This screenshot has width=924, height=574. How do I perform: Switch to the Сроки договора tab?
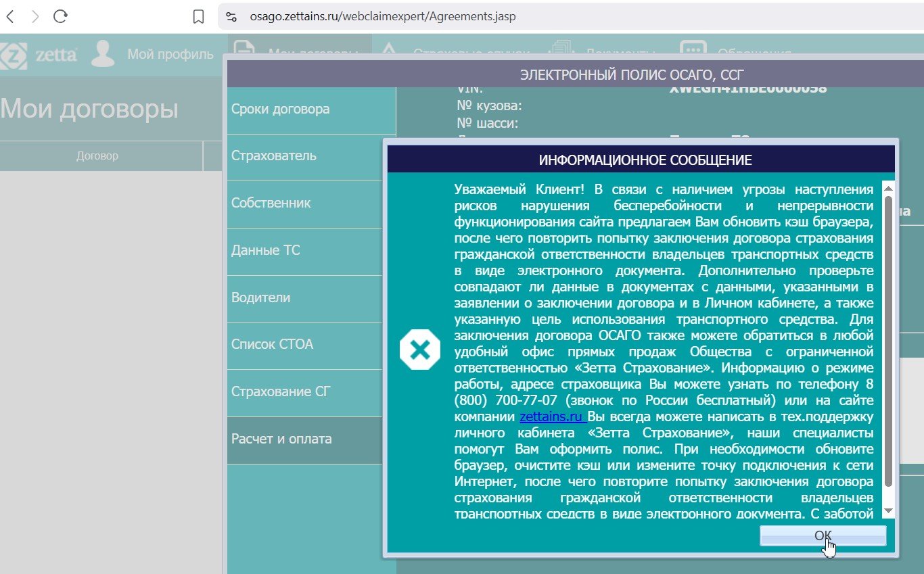tap(281, 109)
